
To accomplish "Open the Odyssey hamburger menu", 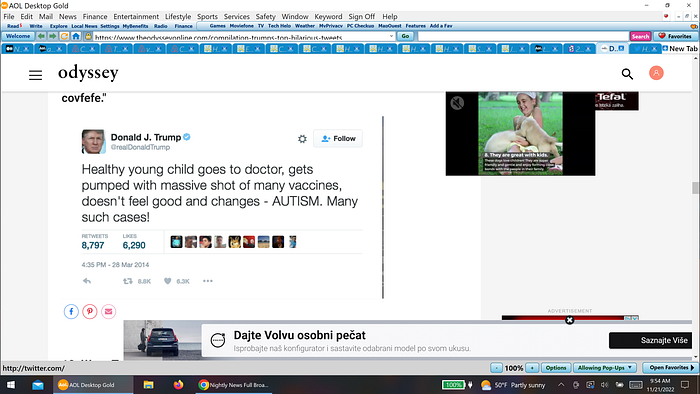I will (x=36, y=75).
